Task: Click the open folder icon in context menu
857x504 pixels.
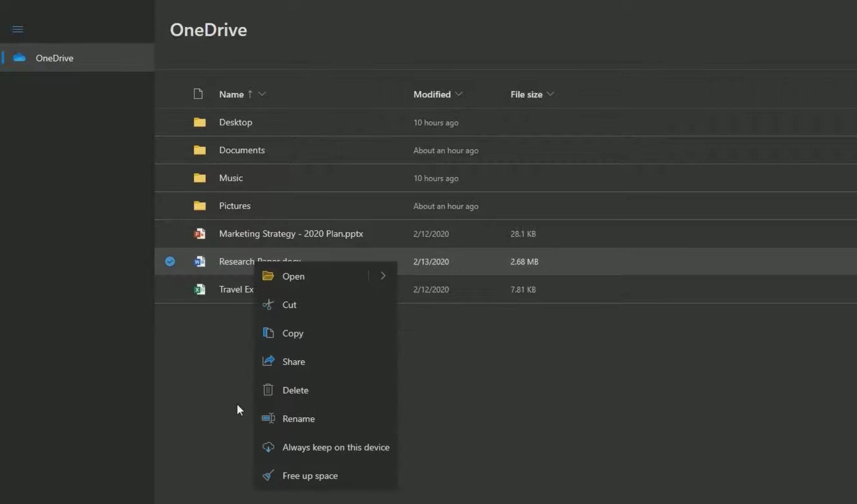Action: tap(268, 276)
